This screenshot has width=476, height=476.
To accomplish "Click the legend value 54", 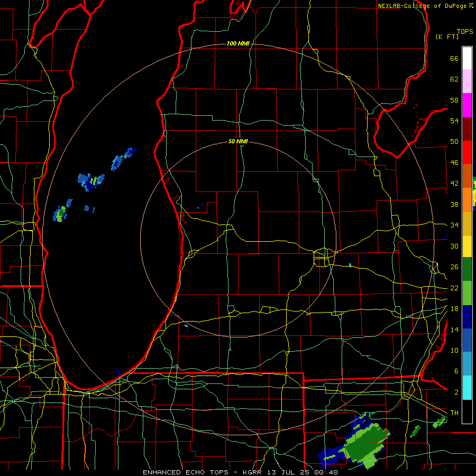I will pyautogui.click(x=454, y=121).
